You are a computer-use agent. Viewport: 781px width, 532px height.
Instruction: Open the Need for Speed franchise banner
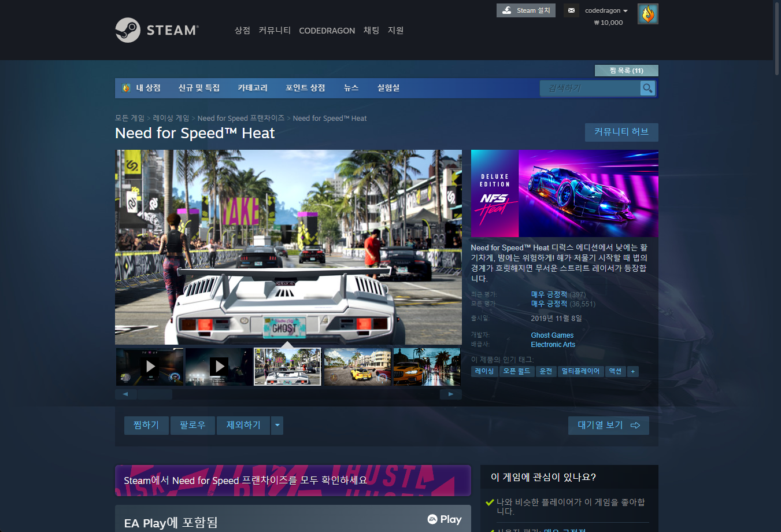pos(293,481)
